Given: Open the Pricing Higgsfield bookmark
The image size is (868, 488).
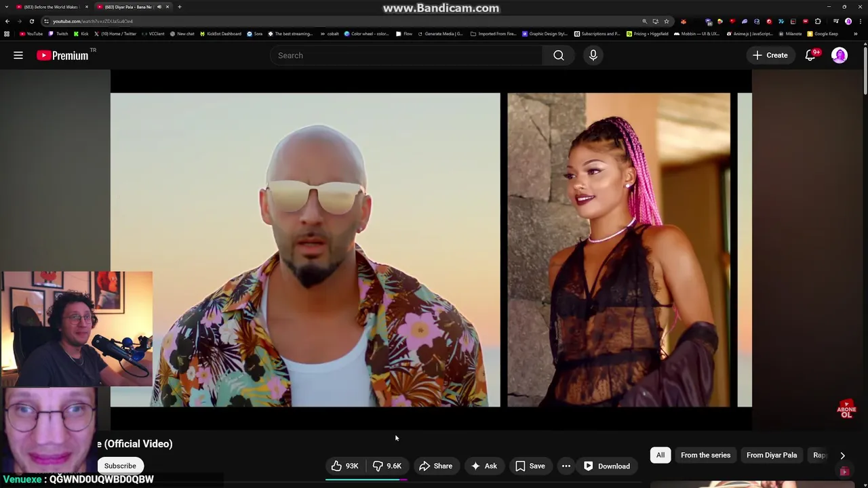Looking at the screenshot, I should pos(648,33).
